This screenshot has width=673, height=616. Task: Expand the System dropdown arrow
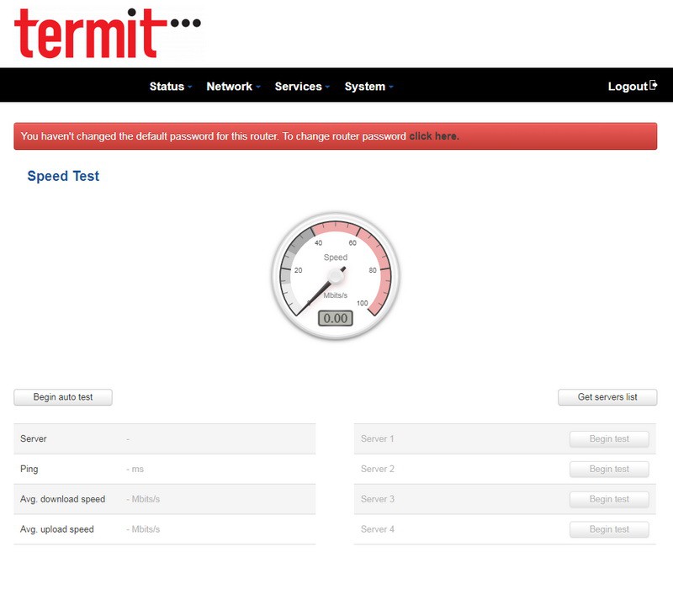(391, 88)
